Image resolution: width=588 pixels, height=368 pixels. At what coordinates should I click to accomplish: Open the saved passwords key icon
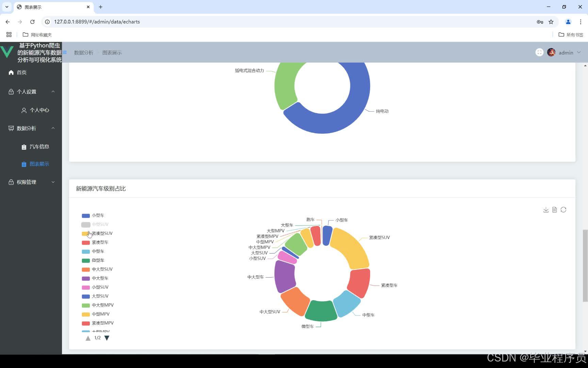coord(540,22)
